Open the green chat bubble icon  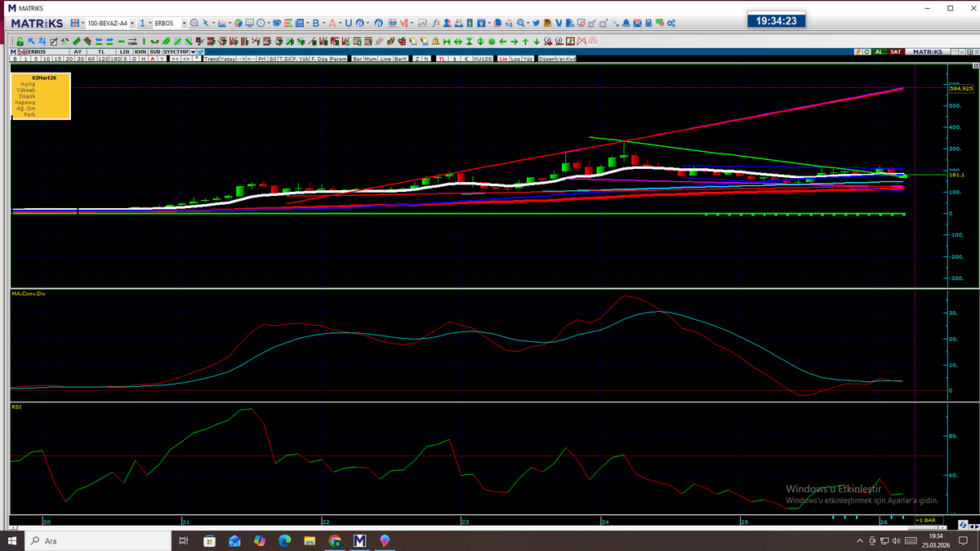click(660, 23)
